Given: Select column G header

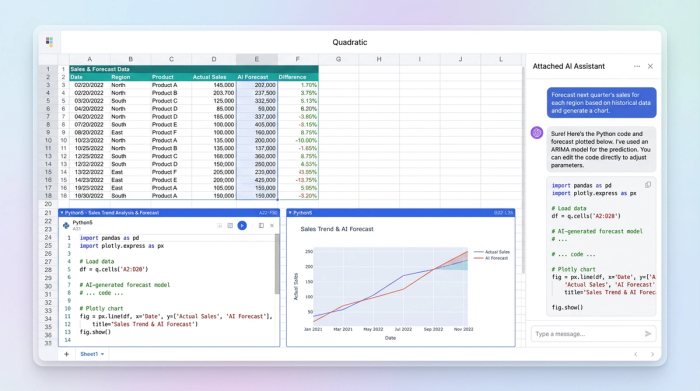Looking at the screenshot, I should coord(338,59).
